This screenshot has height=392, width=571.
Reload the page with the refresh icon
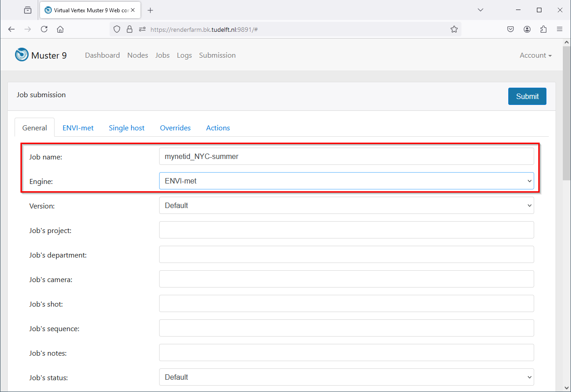[x=44, y=29]
